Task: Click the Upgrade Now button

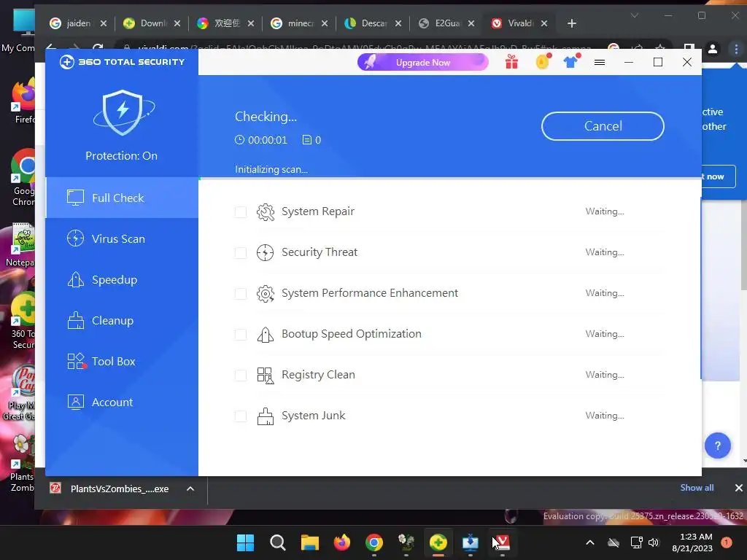Action: [423, 63]
